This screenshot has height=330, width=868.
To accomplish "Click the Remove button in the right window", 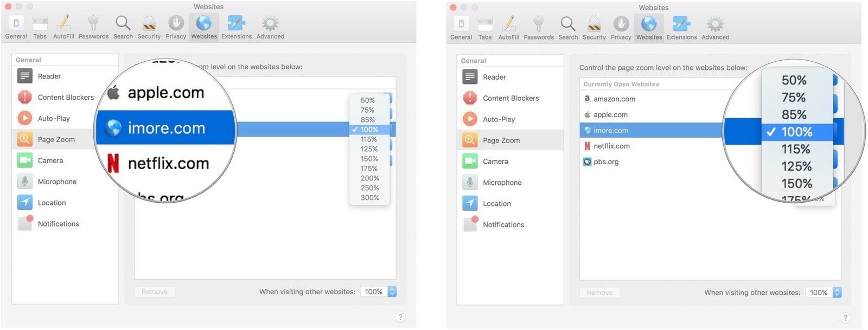I will click(599, 293).
